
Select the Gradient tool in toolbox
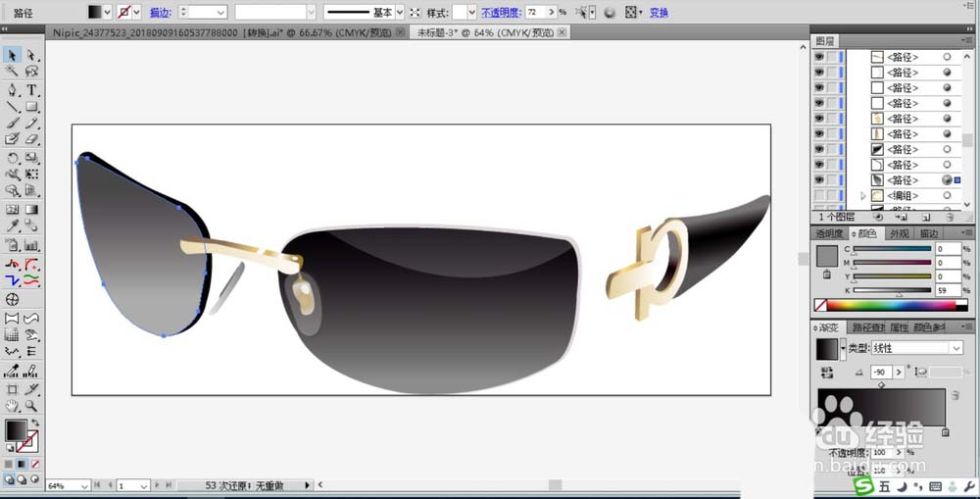point(30,209)
